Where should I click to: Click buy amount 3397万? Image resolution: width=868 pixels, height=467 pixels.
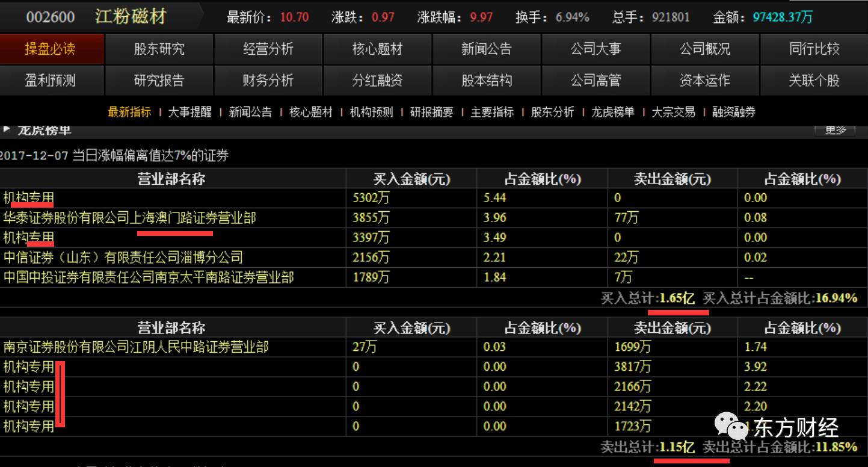click(371, 238)
